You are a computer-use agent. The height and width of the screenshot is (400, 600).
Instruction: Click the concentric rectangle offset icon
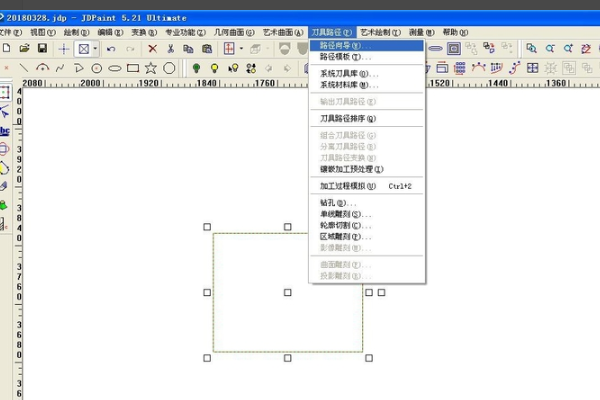coord(454,49)
